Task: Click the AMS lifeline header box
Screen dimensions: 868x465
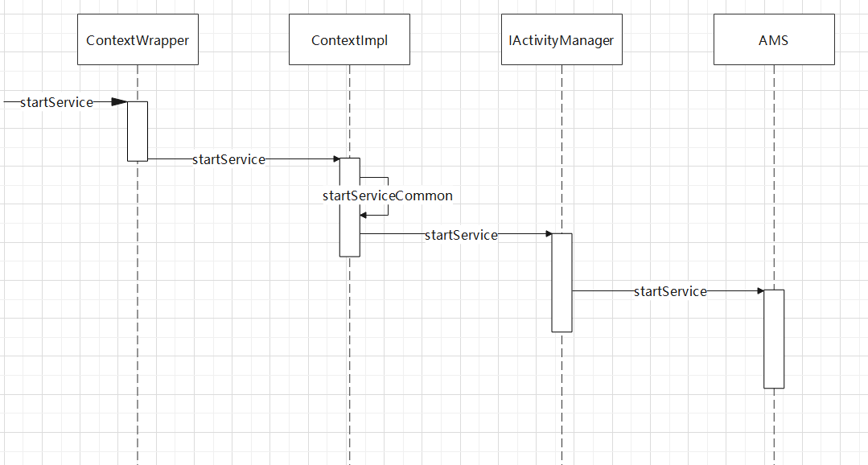Action: point(773,40)
